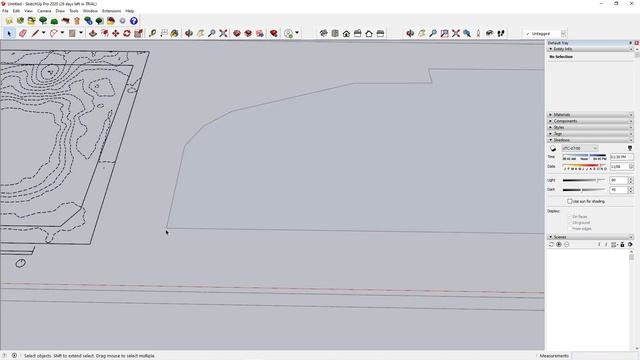The width and height of the screenshot is (640, 360).
Task: Select the Scale tool
Action: tap(138, 33)
